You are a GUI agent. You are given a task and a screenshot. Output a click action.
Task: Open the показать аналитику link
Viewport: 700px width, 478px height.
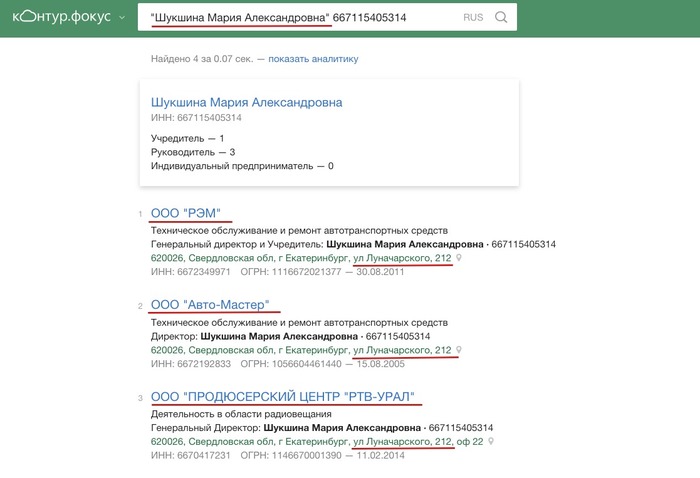point(313,59)
